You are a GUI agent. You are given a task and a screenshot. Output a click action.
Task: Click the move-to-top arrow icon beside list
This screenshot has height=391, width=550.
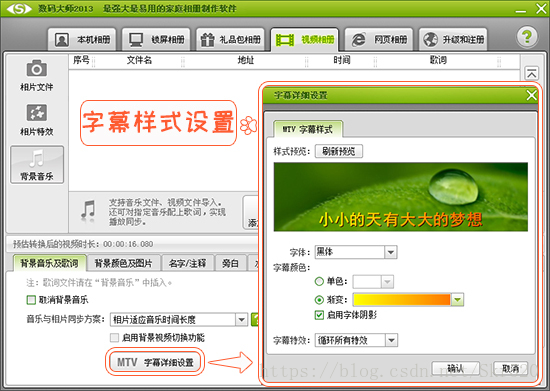click(x=531, y=74)
